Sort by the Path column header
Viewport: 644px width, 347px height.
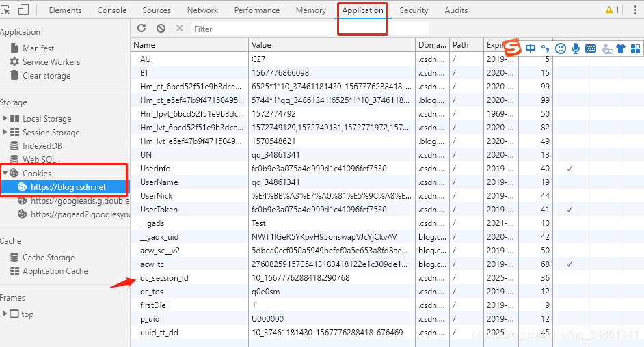click(x=466, y=44)
